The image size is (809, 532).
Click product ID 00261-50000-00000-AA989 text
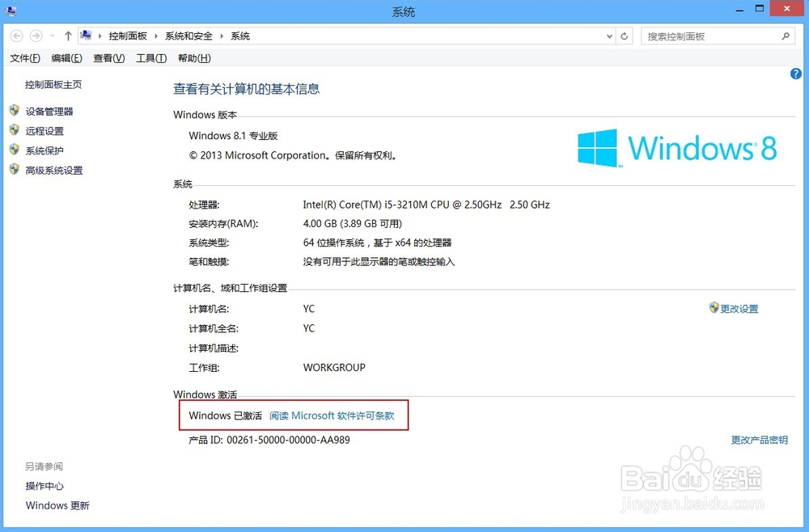289,440
